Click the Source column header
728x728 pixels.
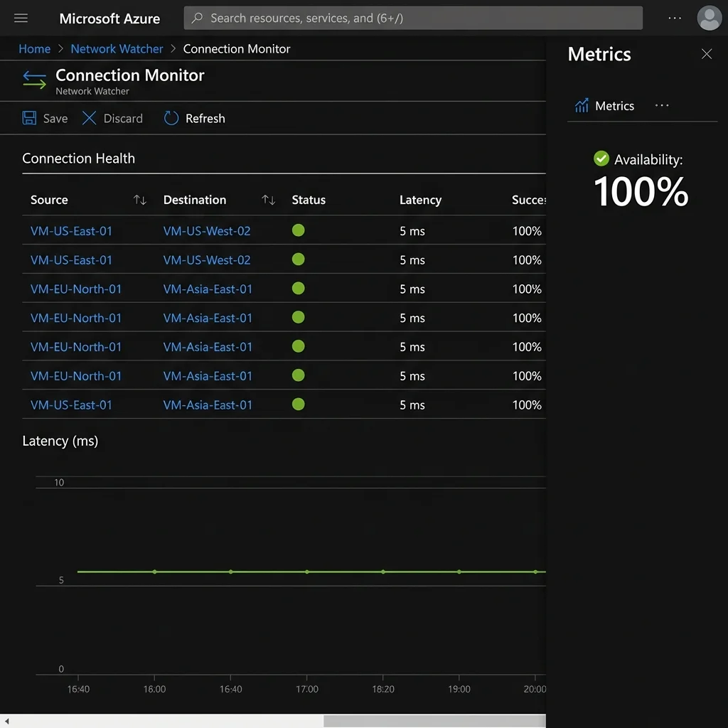[49, 200]
